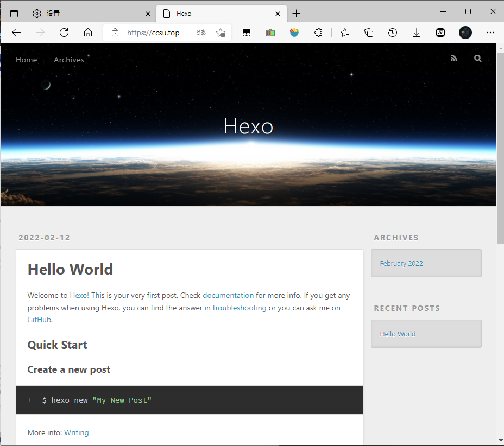This screenshot has width=504, height=446.
Task: Click the Hexo site title
Action: (248, 126)
